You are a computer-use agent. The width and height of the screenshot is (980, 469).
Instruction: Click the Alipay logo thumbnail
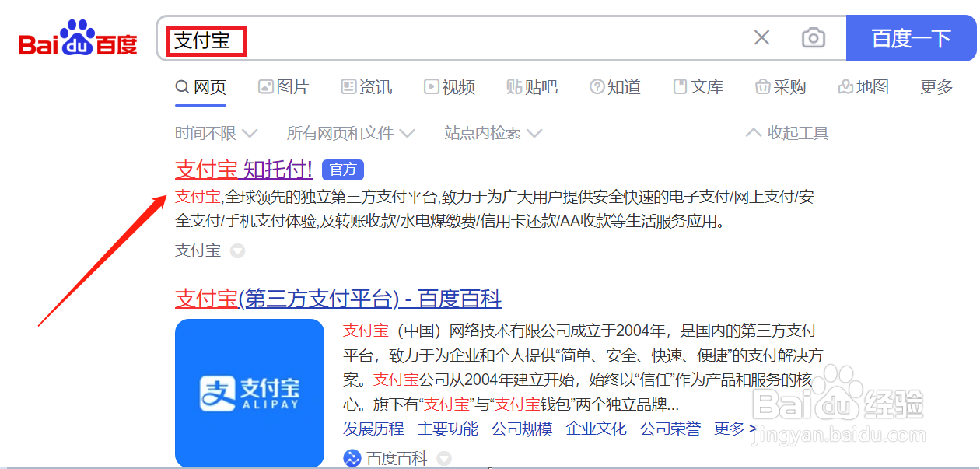point(250,393)
